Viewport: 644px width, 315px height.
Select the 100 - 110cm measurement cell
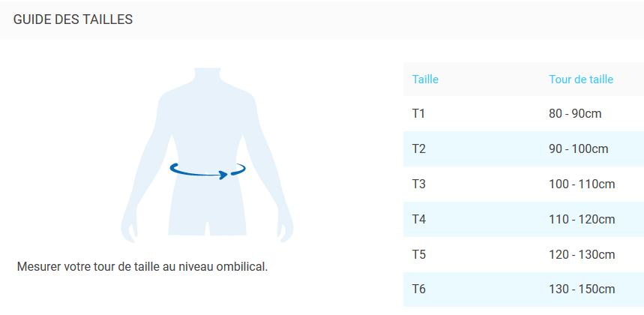[x=582, y=184]
